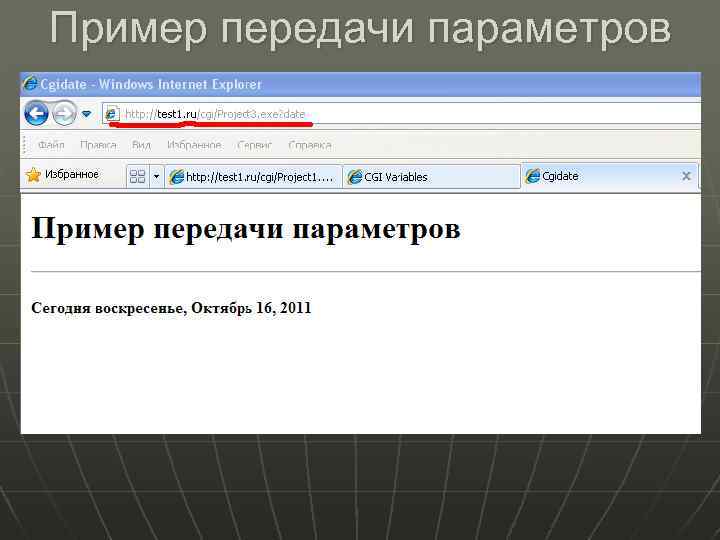
Task: Open the Сервис menu
Action: point(255,145)
